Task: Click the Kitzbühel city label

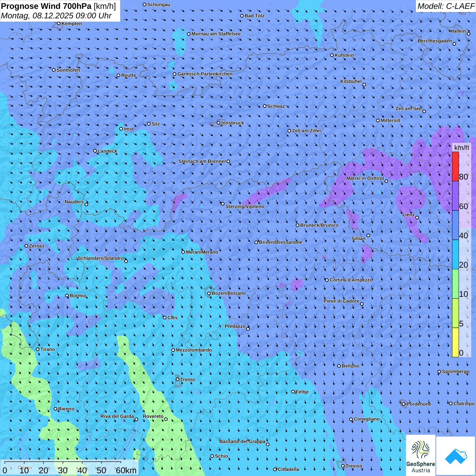Action: 351,81
